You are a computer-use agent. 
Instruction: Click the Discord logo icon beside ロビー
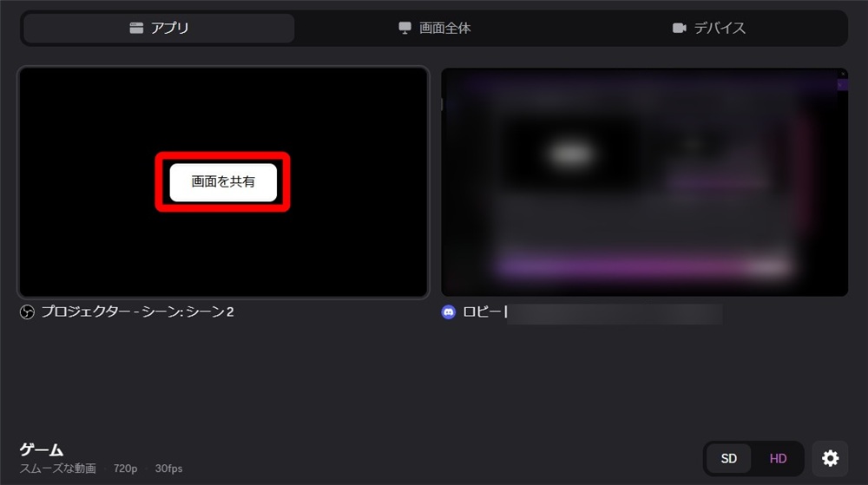pyautogui.click(x=449, y=312)
